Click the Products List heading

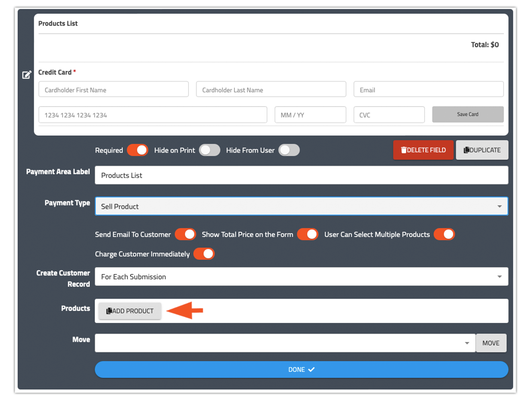58,23
